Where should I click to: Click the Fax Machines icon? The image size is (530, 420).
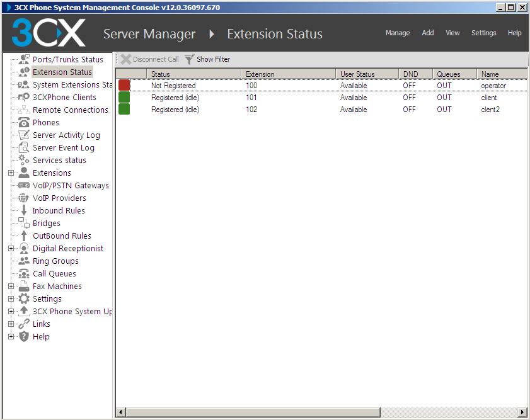click(x=24, y=286)
